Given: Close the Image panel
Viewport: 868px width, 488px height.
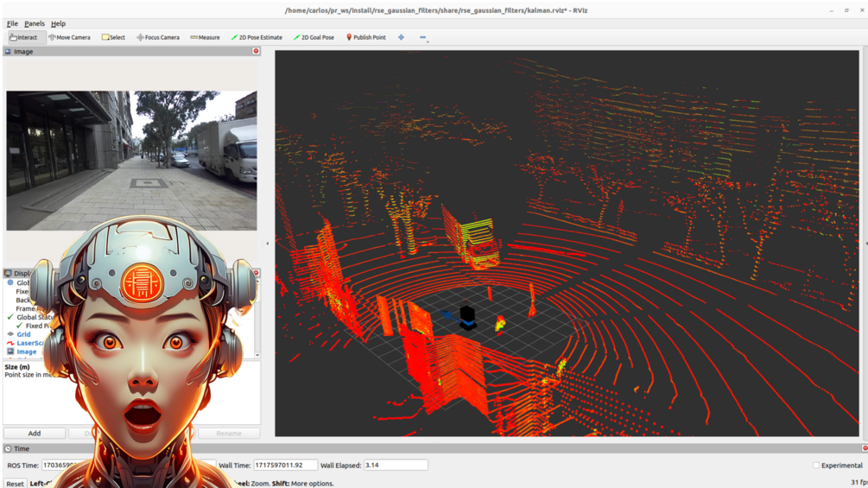Looking at the screenshot, I should click(256, 51).
